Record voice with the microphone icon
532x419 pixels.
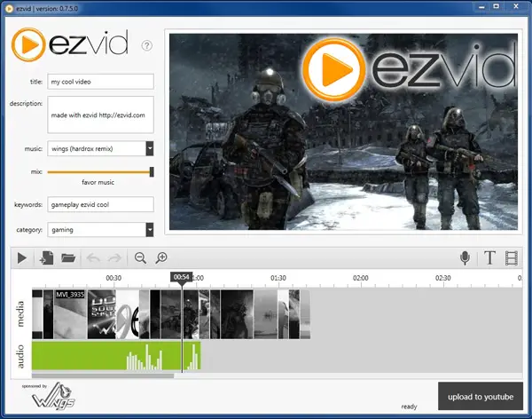(x=465, y=258)
